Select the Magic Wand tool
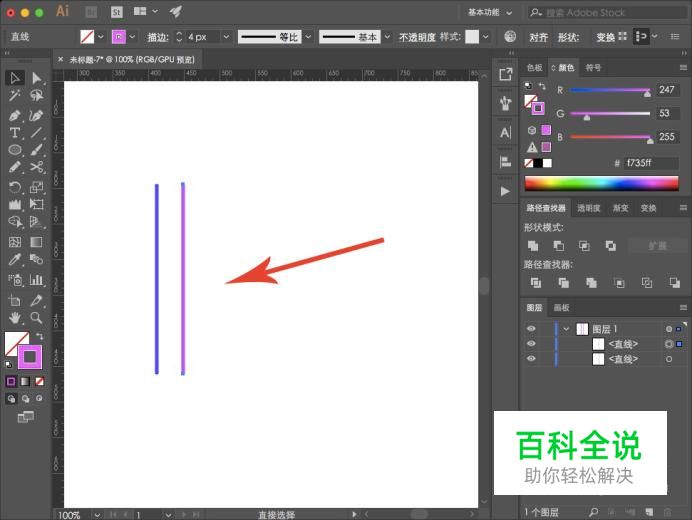Image resolution: width=692 pixels, height=520 pixels. point(15,96)
